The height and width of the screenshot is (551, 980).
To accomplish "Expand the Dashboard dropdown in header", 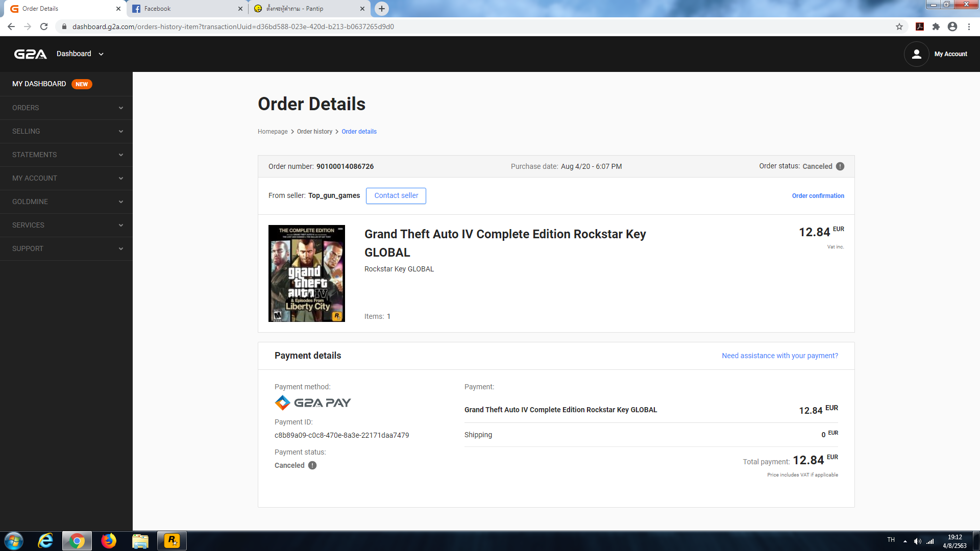I will (80, 54).
